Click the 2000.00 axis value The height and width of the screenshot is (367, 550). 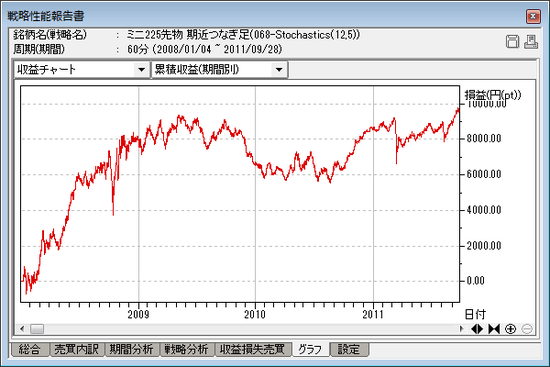coord(484,246)
